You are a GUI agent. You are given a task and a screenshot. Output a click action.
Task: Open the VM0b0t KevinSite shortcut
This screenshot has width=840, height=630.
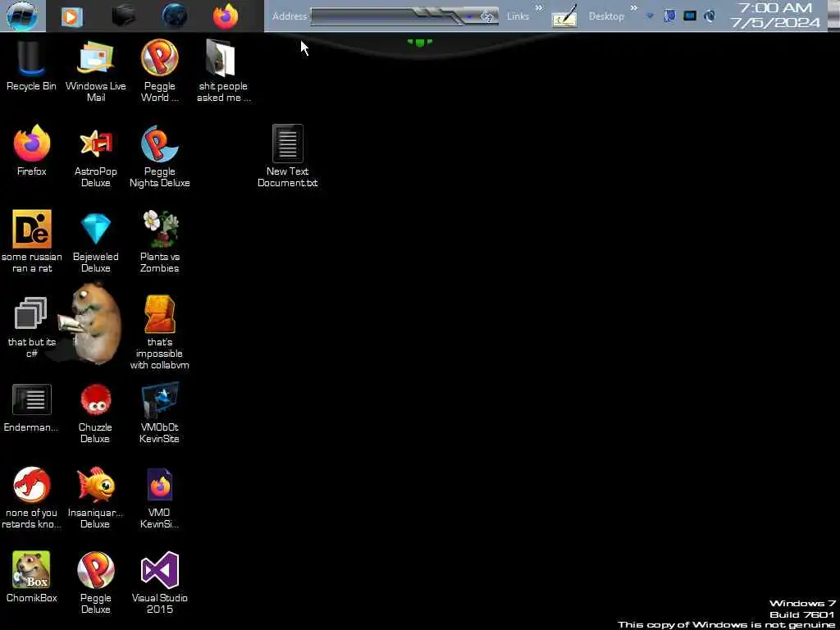pos(160,413)
